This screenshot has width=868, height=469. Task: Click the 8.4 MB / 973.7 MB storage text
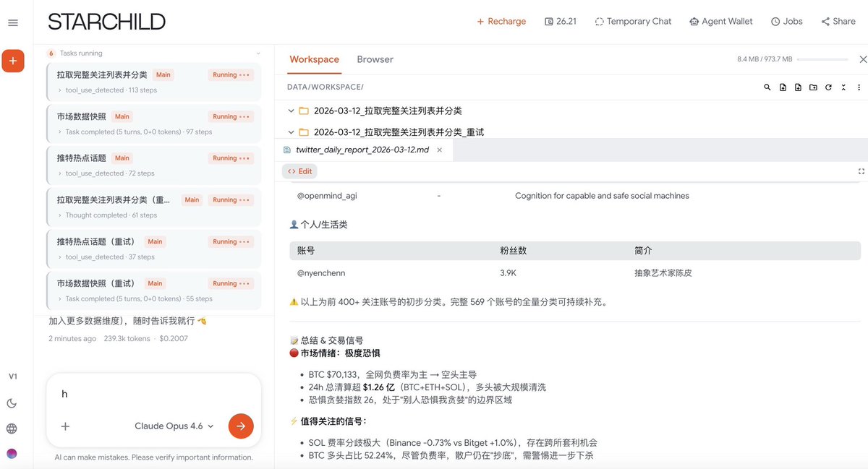tap(765, 59)
